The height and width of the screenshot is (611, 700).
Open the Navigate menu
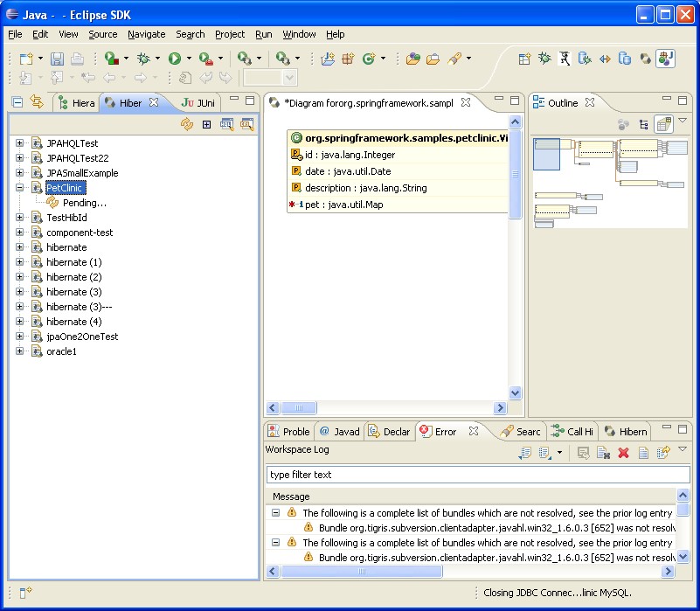[146, 34]
